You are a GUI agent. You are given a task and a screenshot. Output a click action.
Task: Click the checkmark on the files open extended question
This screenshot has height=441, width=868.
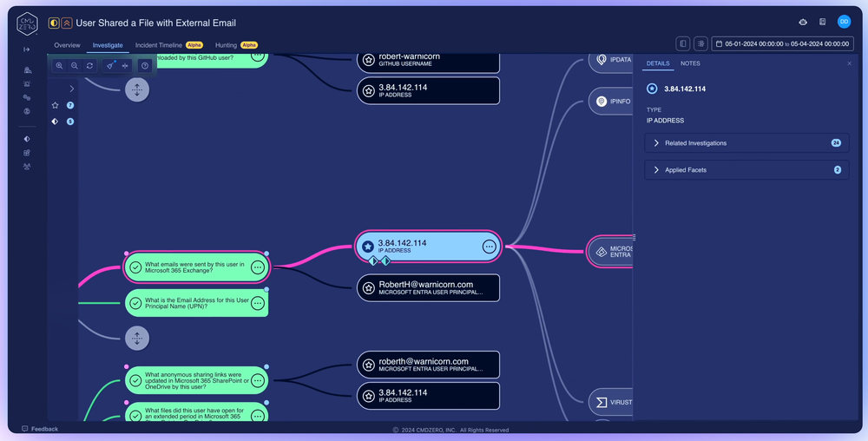(135, 415)
